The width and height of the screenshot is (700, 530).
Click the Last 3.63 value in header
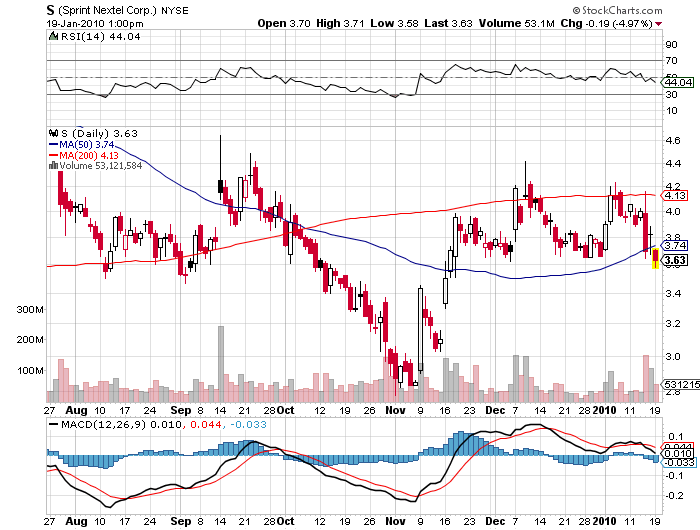click(448, 23)
